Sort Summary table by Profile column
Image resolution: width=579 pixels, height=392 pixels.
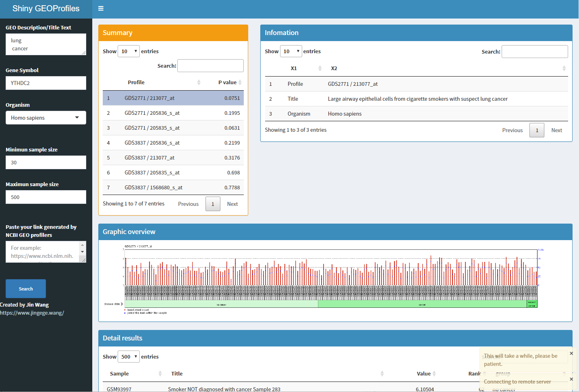tap(136, 82)
